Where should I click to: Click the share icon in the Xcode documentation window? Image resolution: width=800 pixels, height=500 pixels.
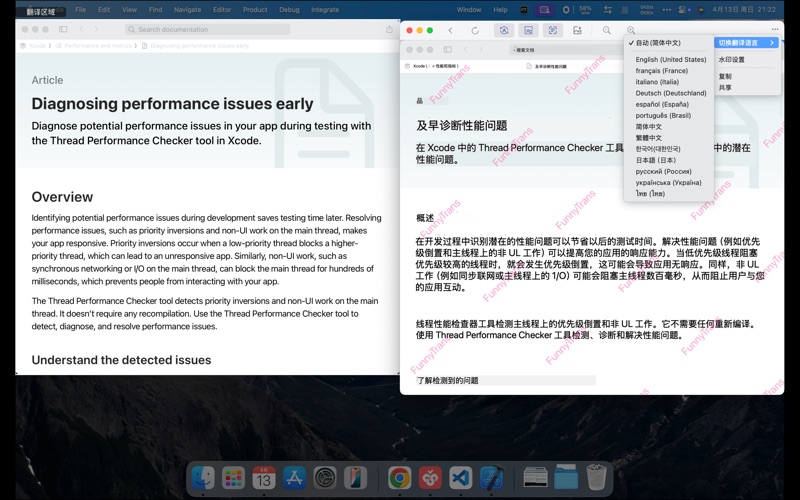(x=389, y=30)
